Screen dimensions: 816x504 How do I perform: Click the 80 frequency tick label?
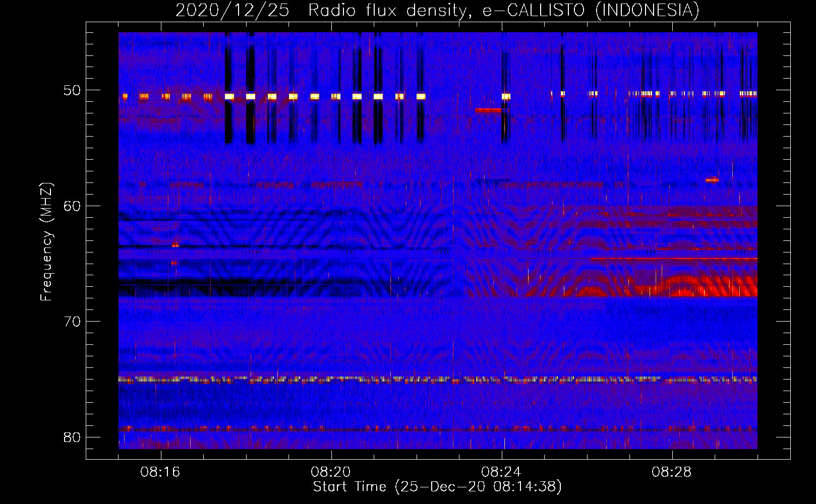[72, 437]
